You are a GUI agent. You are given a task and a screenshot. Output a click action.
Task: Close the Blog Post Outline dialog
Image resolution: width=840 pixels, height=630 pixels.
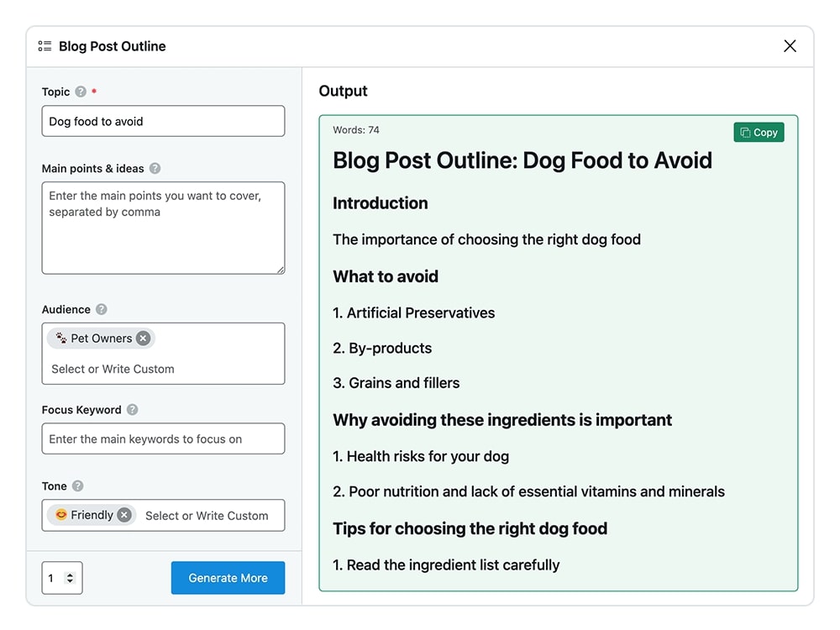click(x=790, y=46)
